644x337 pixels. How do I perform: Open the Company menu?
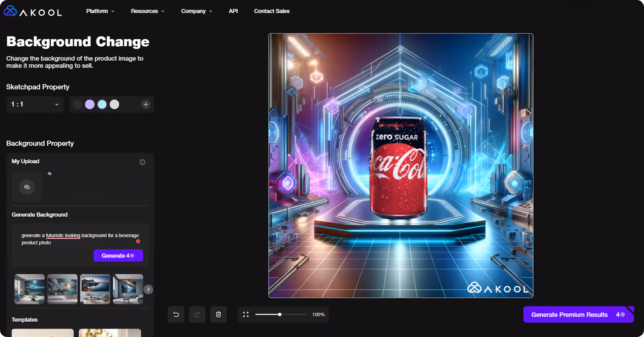[196, 11]
